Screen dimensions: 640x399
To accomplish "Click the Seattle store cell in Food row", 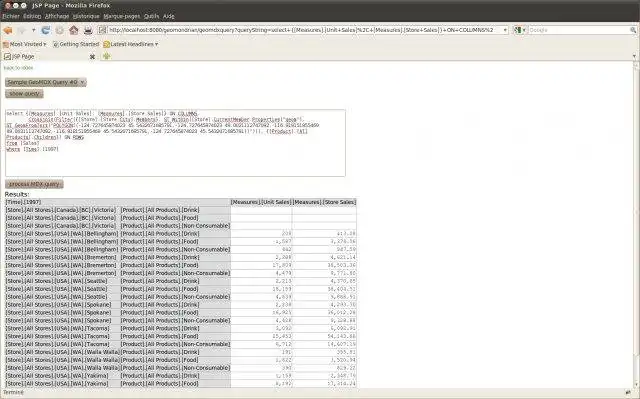I will (62, 289).
